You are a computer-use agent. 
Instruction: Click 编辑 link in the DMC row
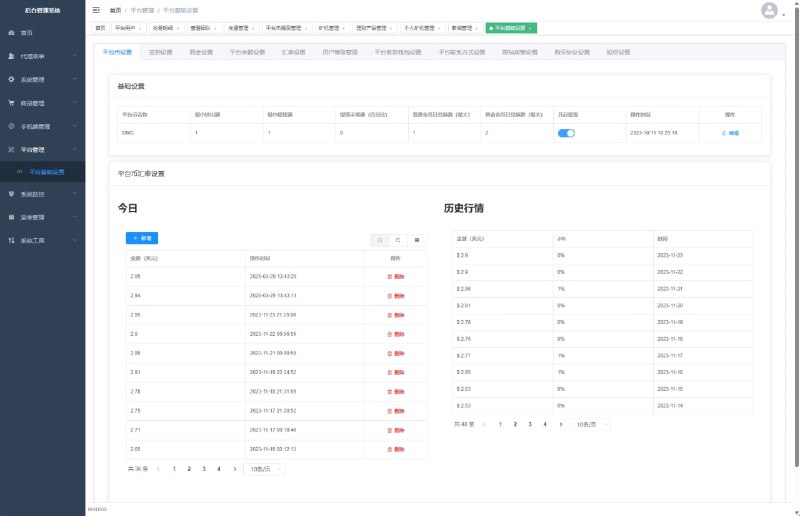click(730, 132)
